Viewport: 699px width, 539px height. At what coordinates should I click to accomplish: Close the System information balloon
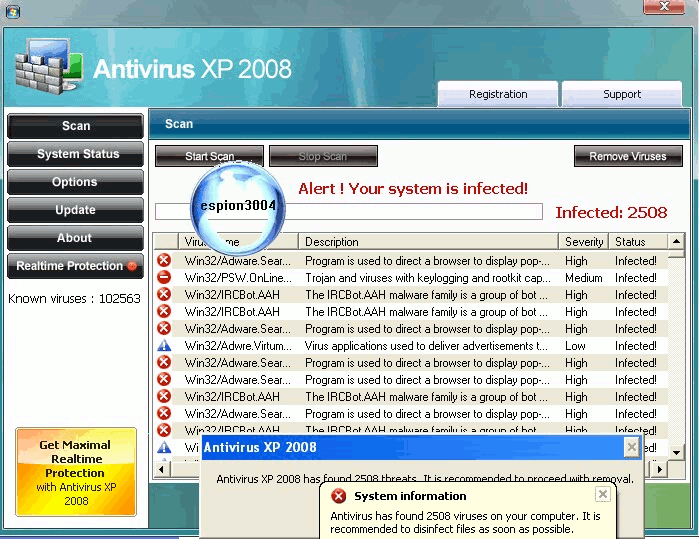(602, 494)
